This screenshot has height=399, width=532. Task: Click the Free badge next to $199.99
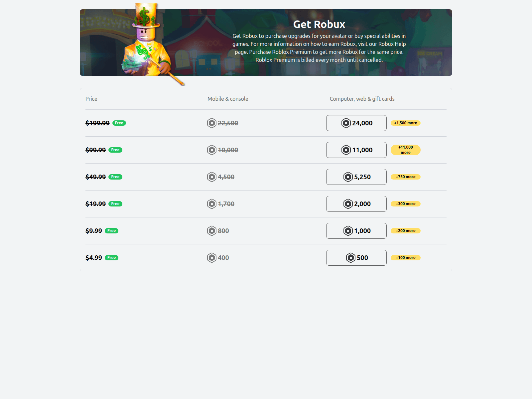point(119,123)
